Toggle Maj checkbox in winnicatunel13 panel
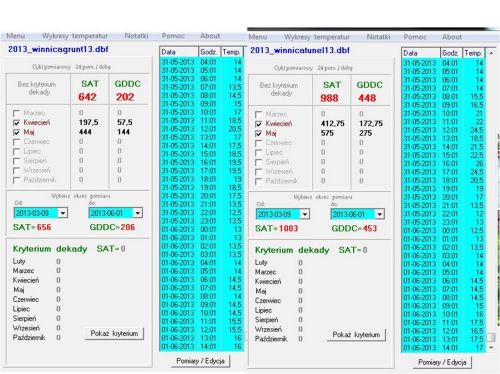The height and width of the screenshot is (374, 500). [x=258, y=133]
